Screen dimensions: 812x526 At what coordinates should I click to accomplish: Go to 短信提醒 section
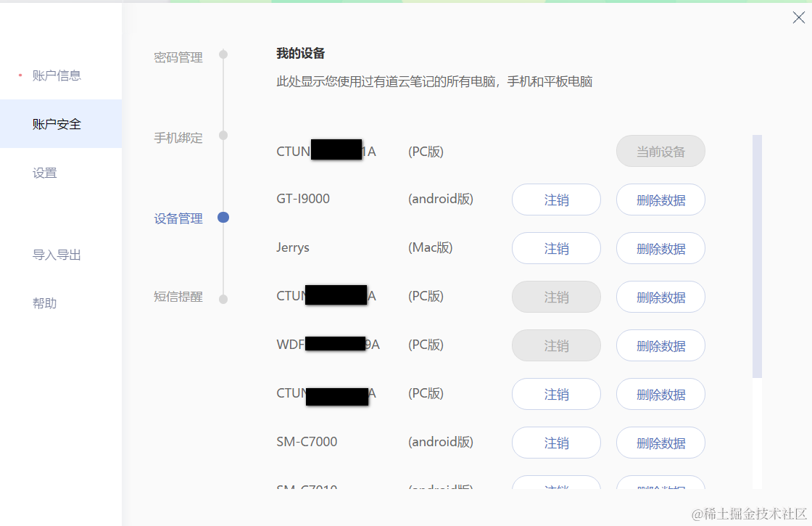(x=178, y=297)
